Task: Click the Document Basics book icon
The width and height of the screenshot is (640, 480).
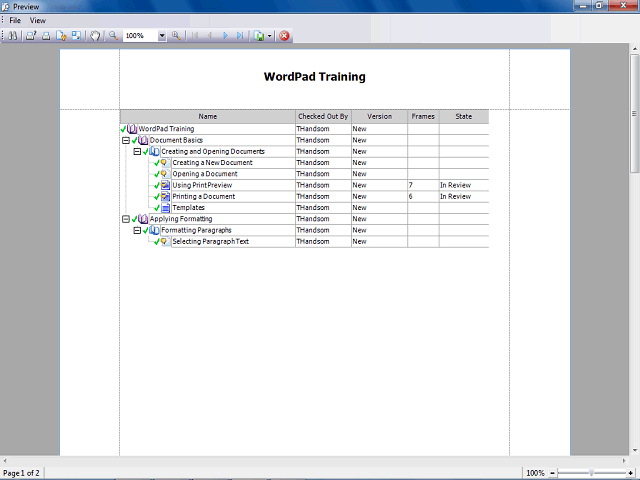Action: [143, 140]
